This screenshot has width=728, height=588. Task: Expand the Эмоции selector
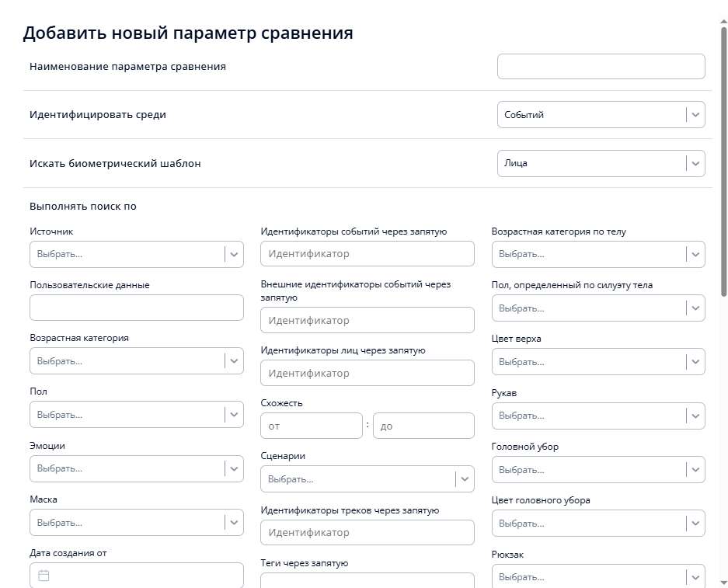tap(232, 468)
